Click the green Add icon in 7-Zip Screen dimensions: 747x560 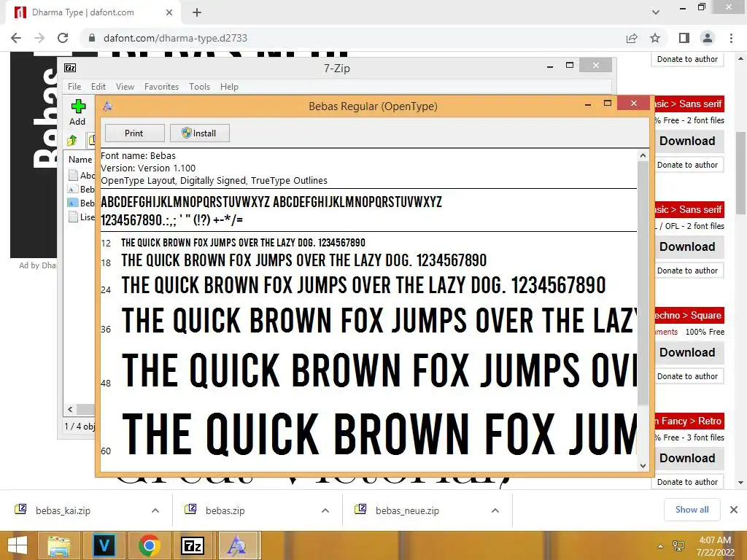click(77, 106)
